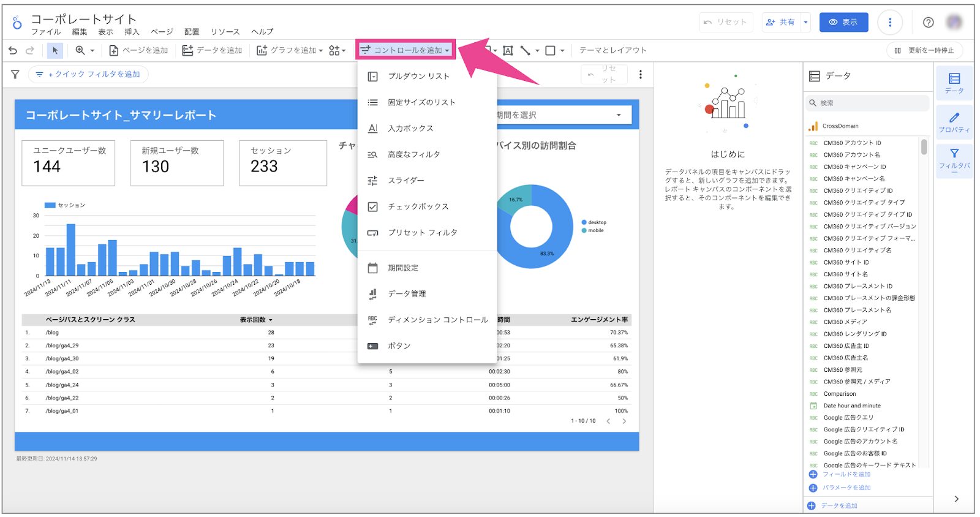
Task: Open the 挿入 menu
Action: click(132, 32)
